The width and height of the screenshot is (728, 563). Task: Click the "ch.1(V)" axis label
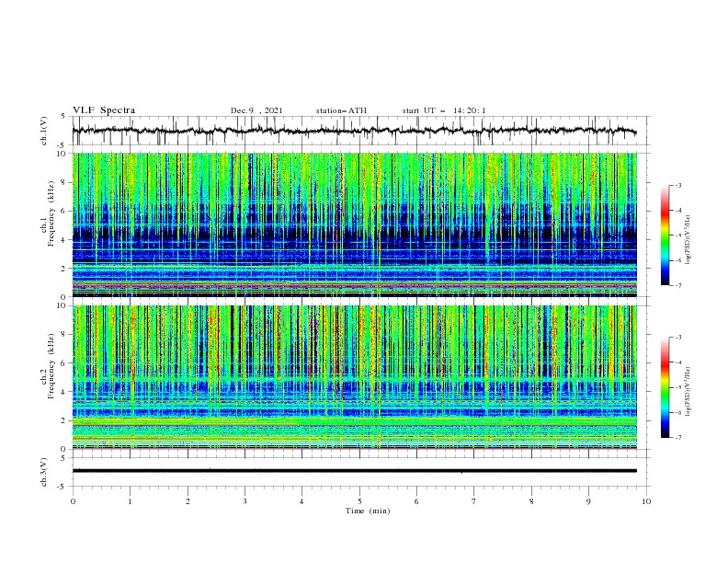coord(44,131)
